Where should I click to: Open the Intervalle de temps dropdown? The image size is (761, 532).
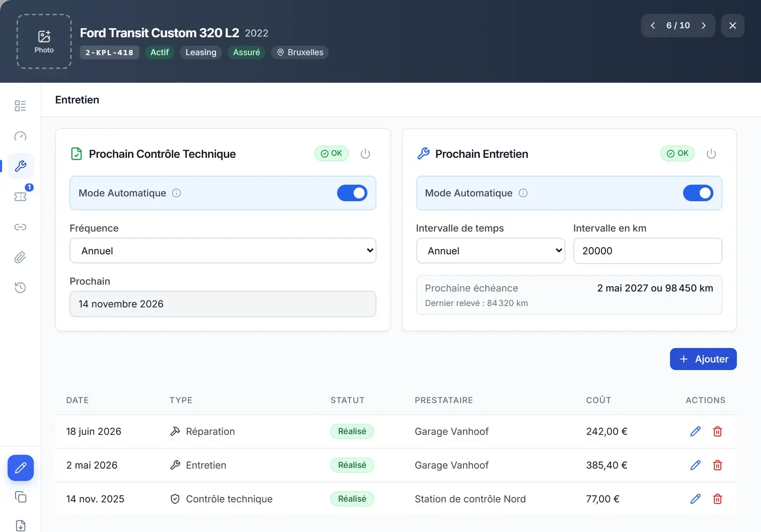point(490,251)
